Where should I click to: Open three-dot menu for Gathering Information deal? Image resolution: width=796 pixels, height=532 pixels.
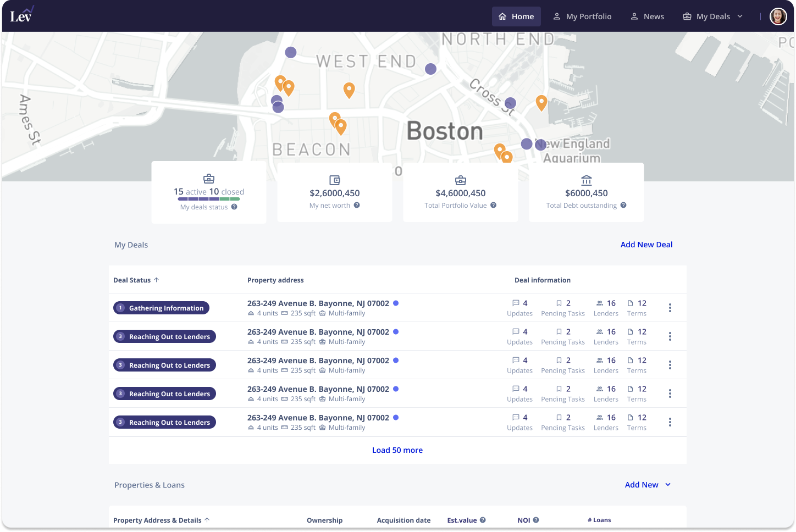point(670,308)
